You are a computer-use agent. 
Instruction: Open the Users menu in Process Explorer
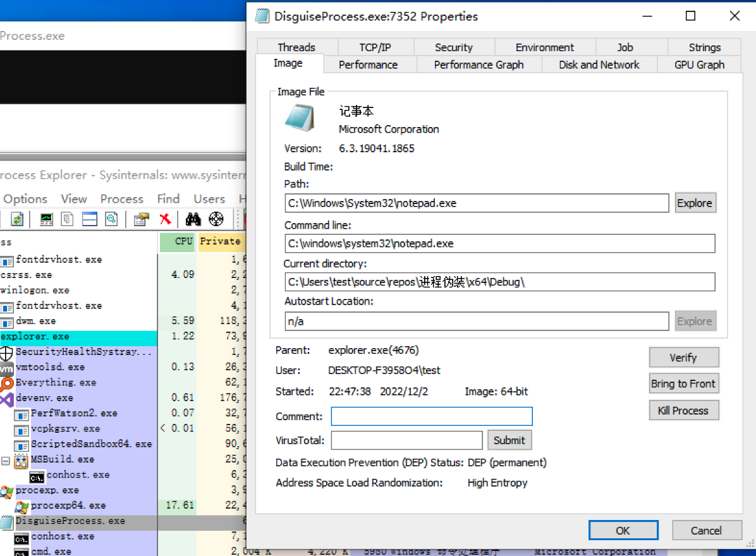(209, 199)
